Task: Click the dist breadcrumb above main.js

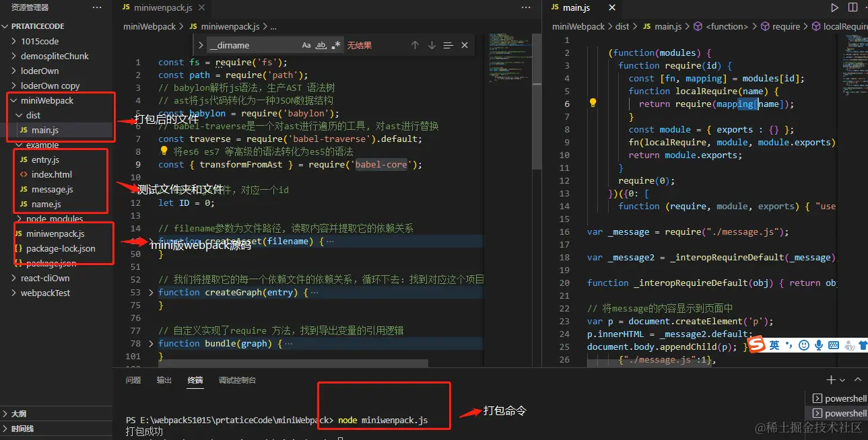Action: 622,26
